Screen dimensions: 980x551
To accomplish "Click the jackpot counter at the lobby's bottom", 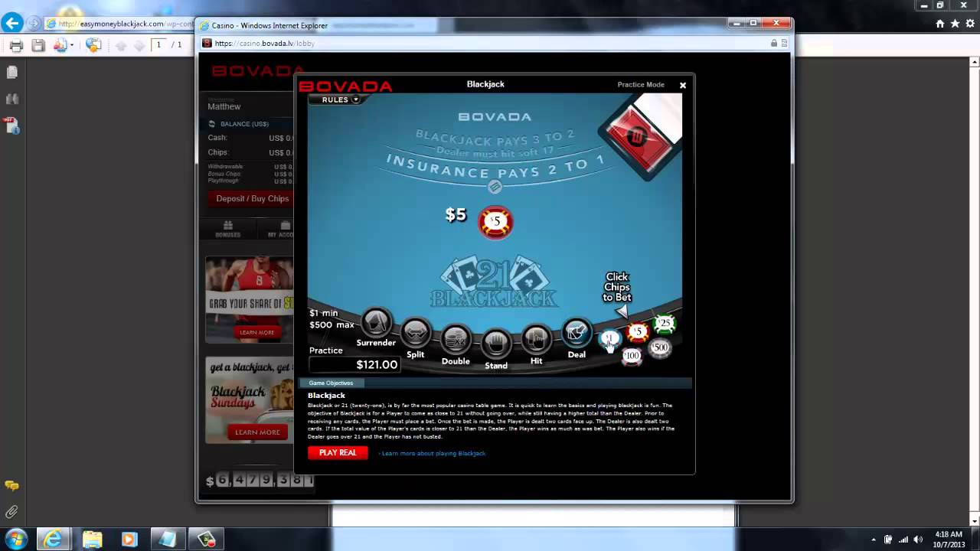I will (x=260, y=481).
